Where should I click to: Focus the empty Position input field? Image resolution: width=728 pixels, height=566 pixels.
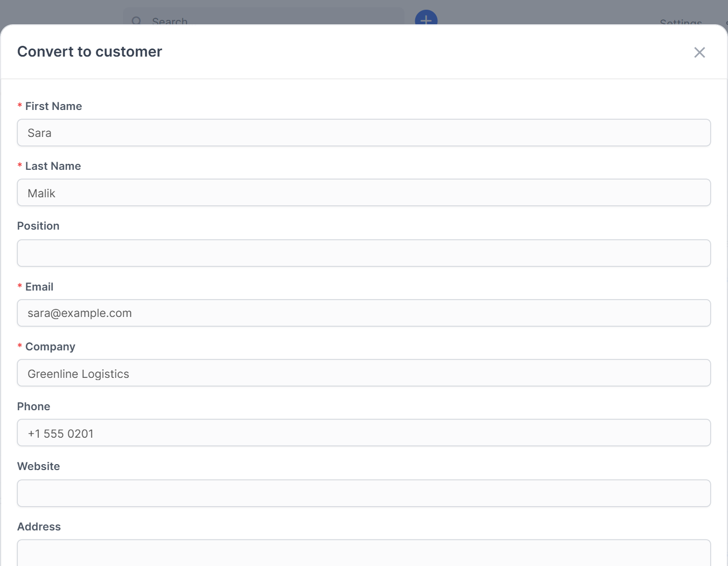(x=364, y=253)
